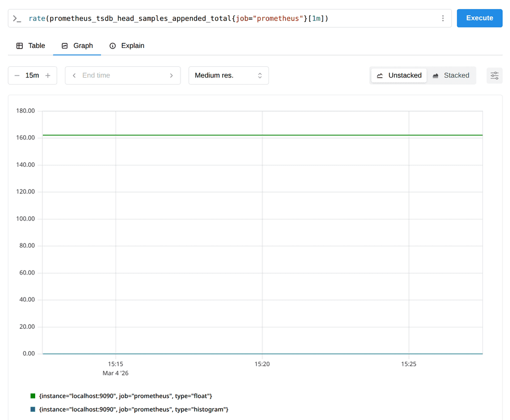Click the grid icon on the Table tab

tap(19, 45)
